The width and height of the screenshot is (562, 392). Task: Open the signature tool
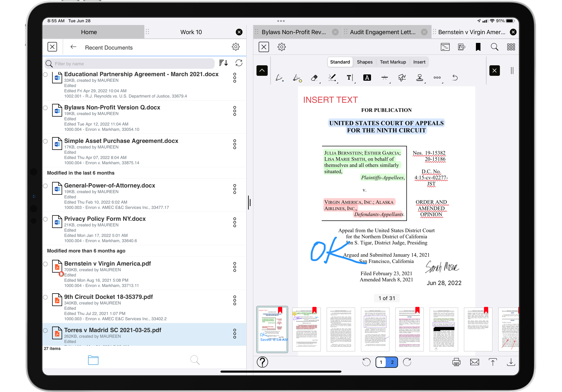pyautogui.click(x=402, y=78)
